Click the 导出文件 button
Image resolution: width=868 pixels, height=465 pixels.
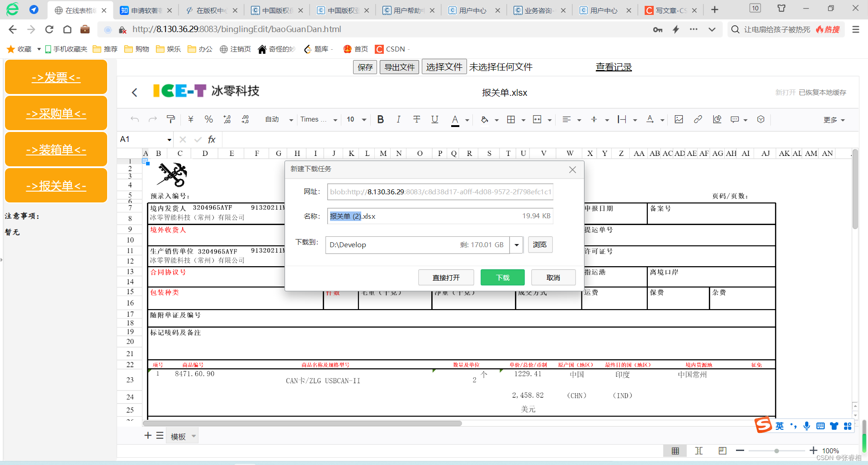pyautogui.click(x=400, y=67)
